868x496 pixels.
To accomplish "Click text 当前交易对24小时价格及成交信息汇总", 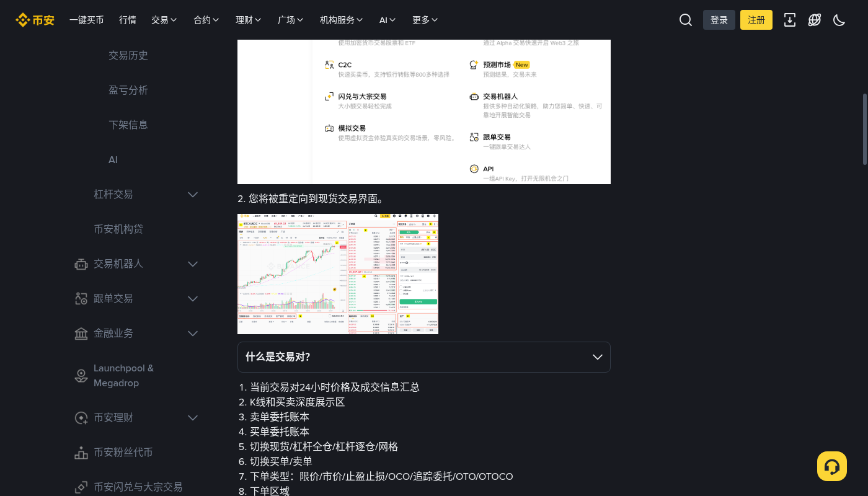I will tap(335, 387).
